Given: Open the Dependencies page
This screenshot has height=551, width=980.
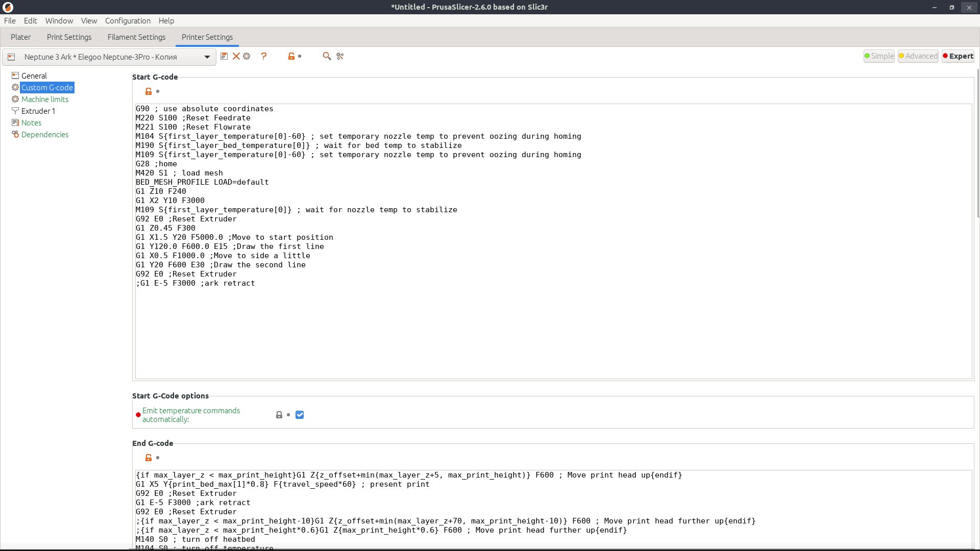Looking at the screenshot, I should point(45,134).
